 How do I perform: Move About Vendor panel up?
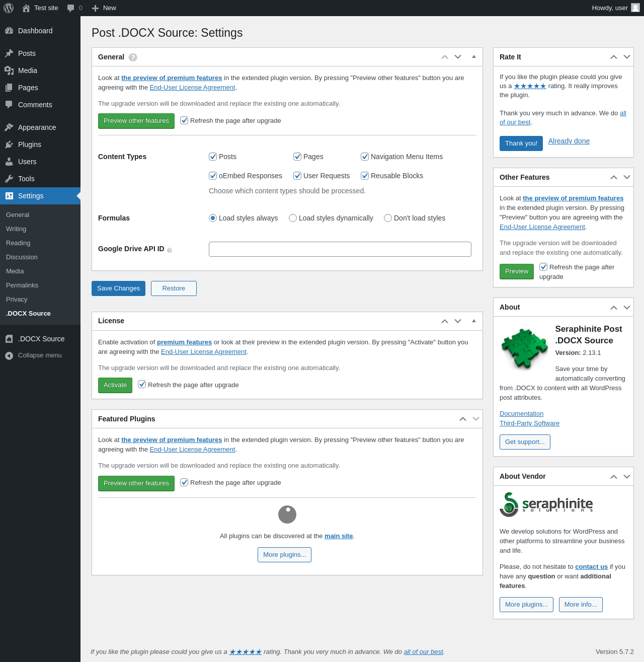coord(614,476)
